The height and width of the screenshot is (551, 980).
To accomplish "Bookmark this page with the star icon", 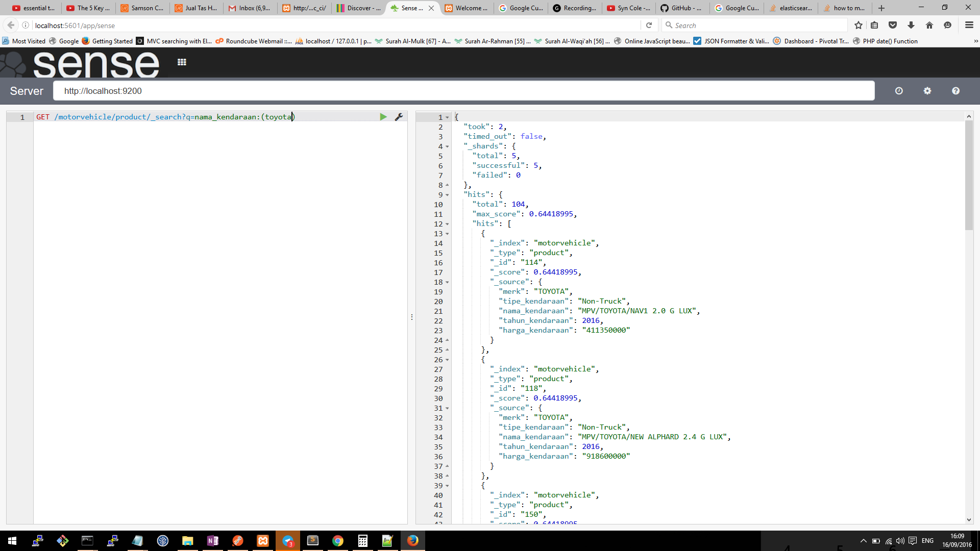I will 858,25.
